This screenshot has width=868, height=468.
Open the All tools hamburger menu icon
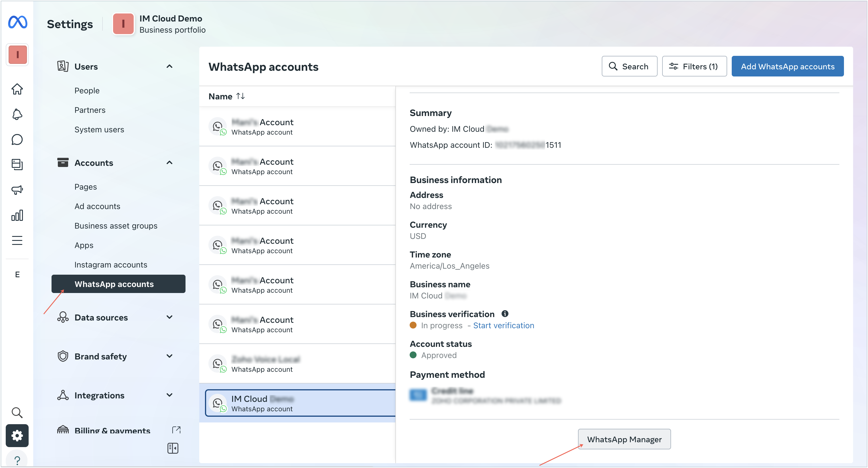[x=17, y=240]
